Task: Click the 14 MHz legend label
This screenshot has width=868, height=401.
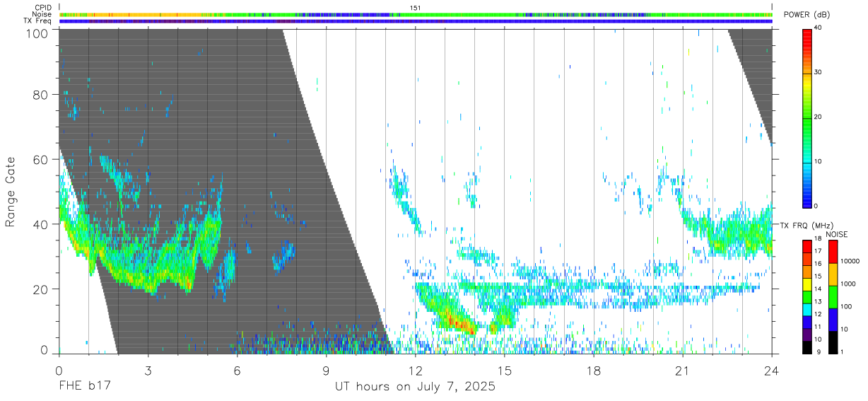Action: point(819,290)
